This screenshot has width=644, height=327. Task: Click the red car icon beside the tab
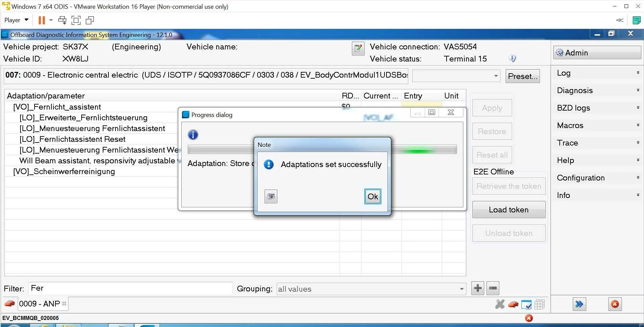(x=10, y=304)
